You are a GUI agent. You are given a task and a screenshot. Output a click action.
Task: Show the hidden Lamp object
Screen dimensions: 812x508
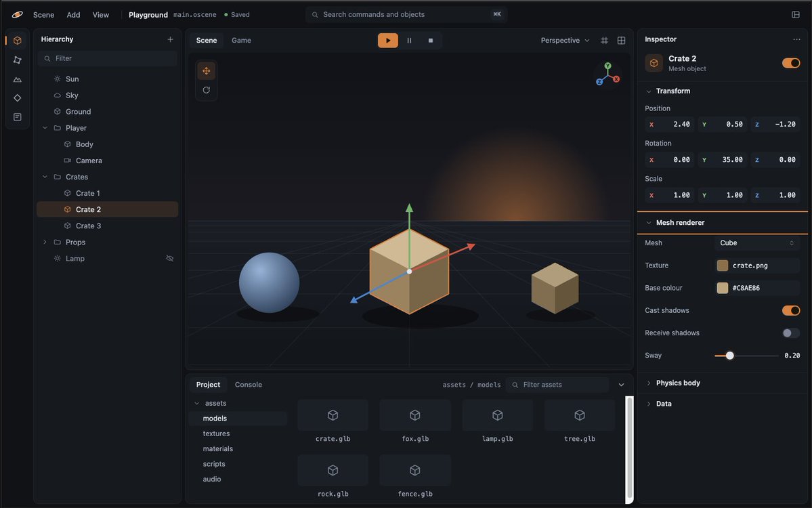coord(169,258)
